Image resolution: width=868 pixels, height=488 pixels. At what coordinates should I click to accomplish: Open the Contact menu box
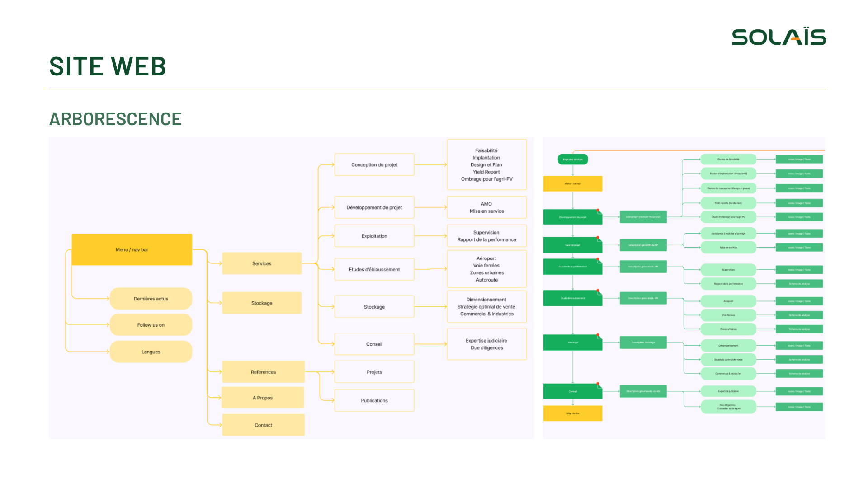(x=263, y=425)
